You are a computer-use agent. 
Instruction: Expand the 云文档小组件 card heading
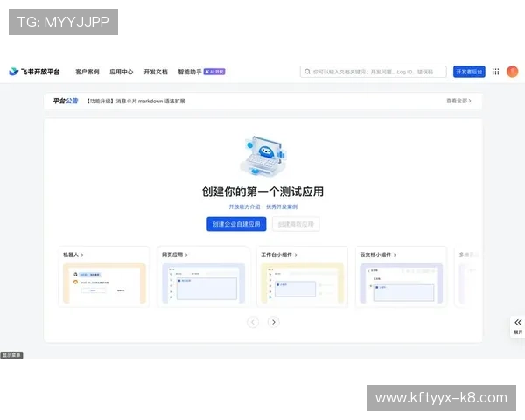coord(378,255)
